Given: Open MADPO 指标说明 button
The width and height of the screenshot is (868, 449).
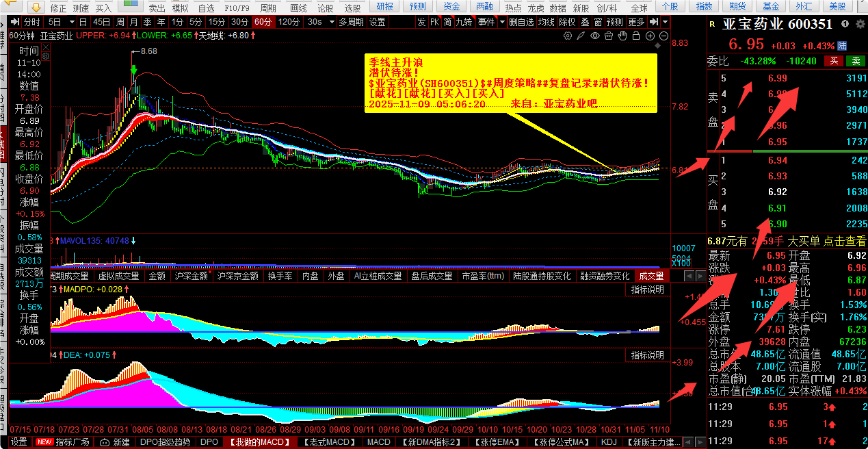Looking at the screenshot, I should click(646, 290).
